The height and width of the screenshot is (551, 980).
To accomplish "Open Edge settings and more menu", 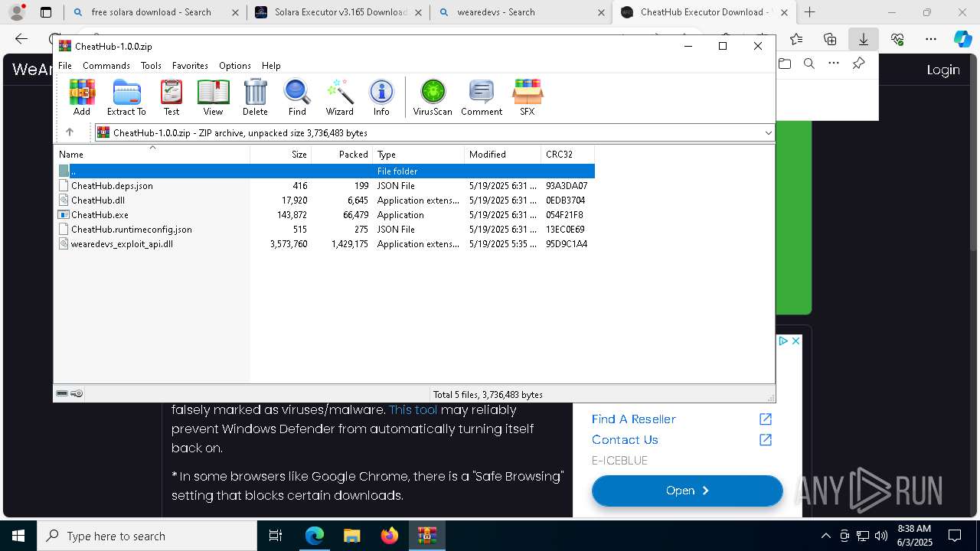I will (931, 39).
